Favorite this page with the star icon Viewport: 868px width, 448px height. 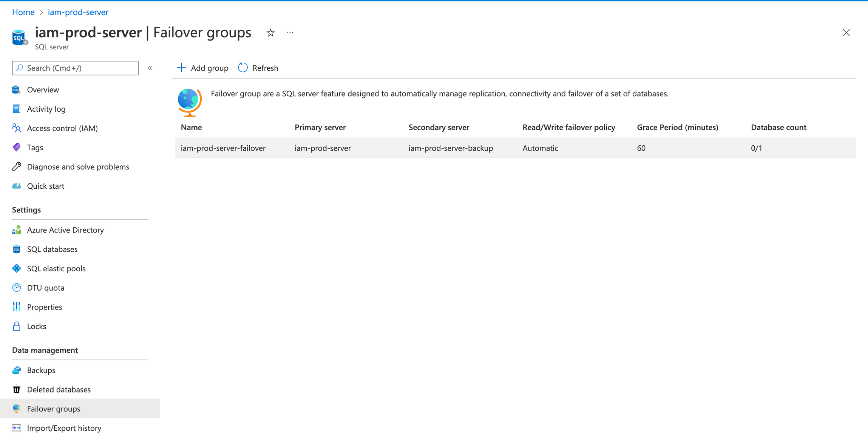click(270, 33)
